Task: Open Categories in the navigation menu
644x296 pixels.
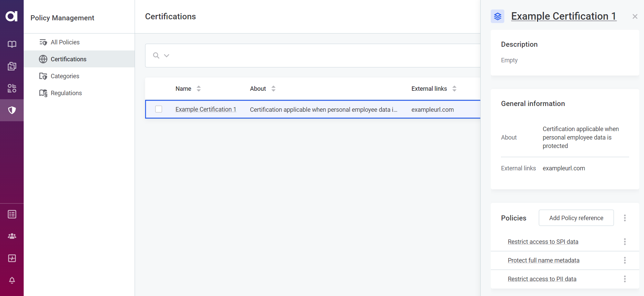Action: [x=65, y=76]
